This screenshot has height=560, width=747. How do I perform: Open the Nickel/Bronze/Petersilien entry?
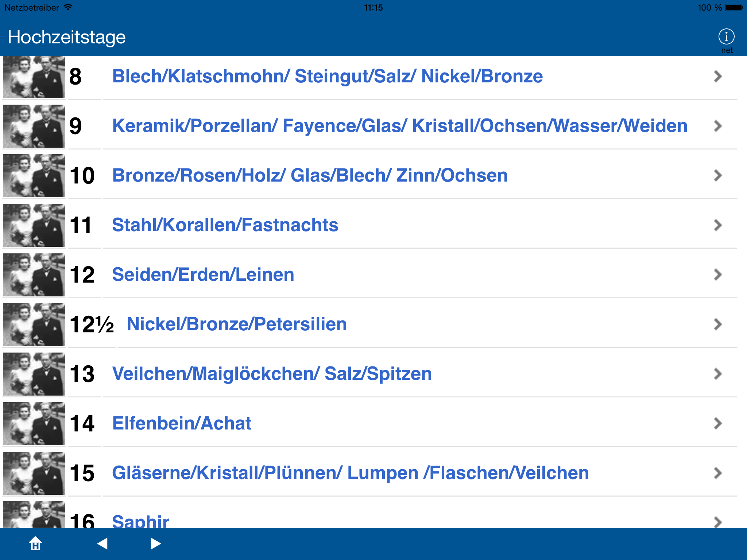pos(236,324)
